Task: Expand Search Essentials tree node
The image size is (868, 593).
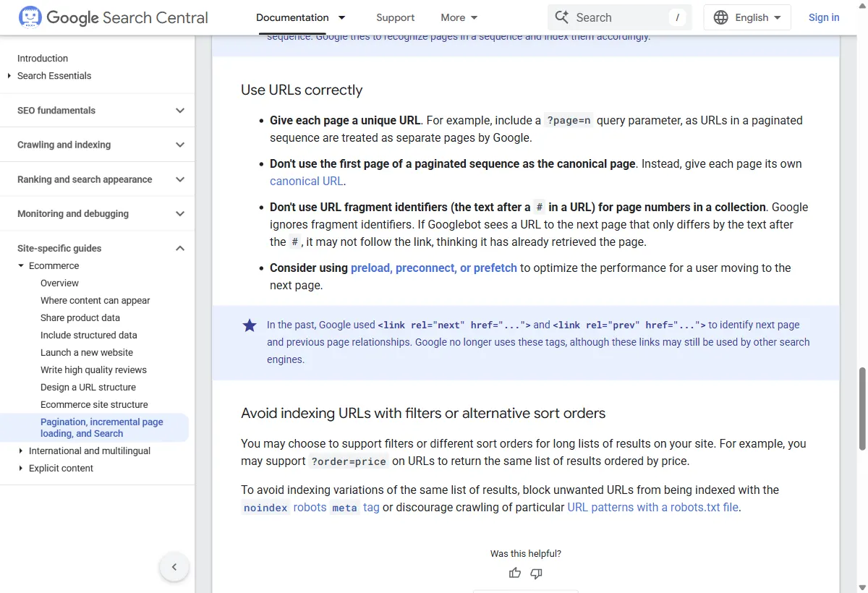Action: coord(9,76)
